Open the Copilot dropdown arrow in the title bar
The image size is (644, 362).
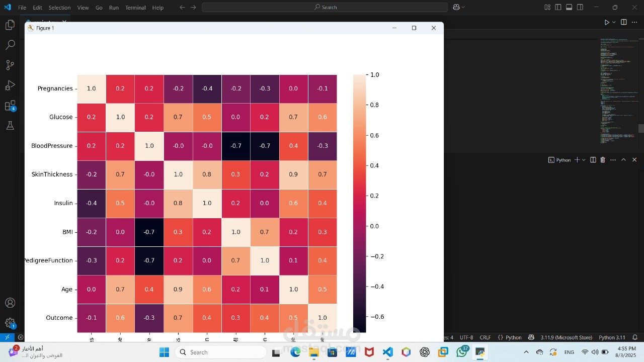463,7
